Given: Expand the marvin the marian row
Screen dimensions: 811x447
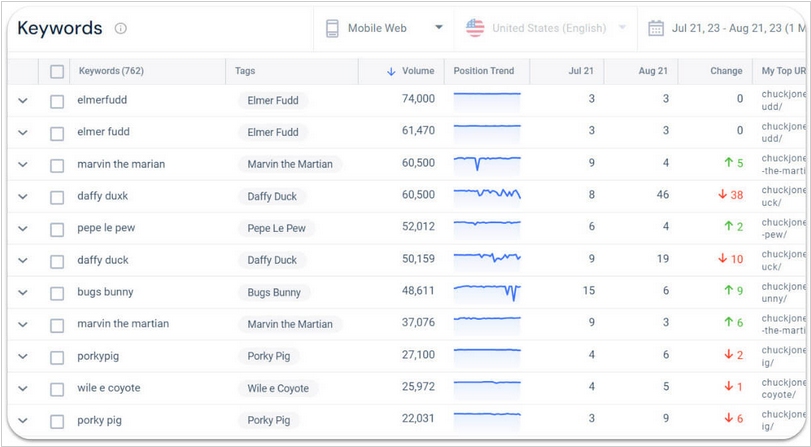Looking at the screenshot, I should [23, 164].
